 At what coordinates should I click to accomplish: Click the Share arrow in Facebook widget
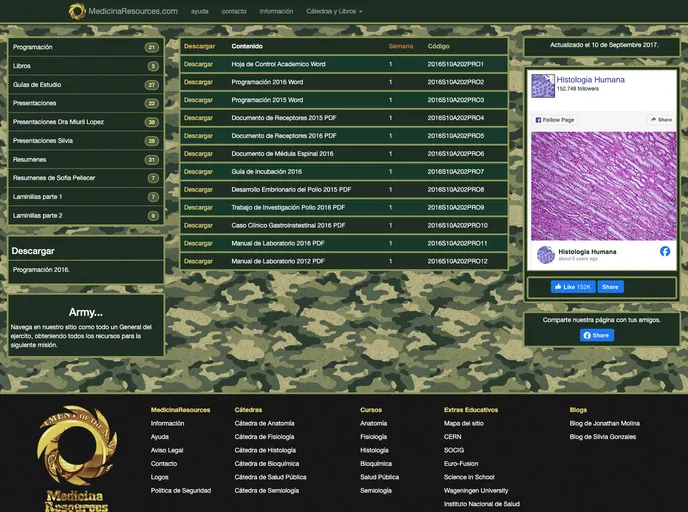pos(661,119)
